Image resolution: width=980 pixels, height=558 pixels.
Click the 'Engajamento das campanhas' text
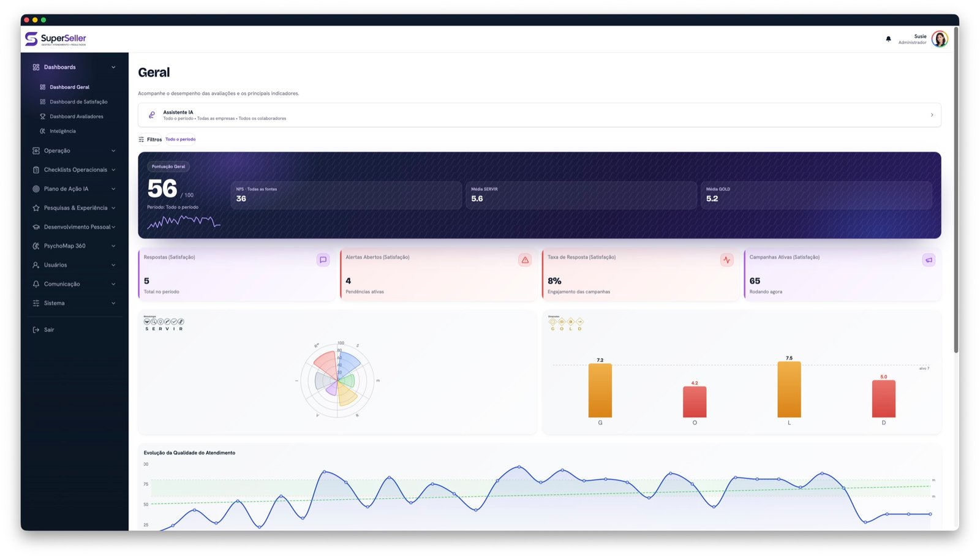coord(579,292)
